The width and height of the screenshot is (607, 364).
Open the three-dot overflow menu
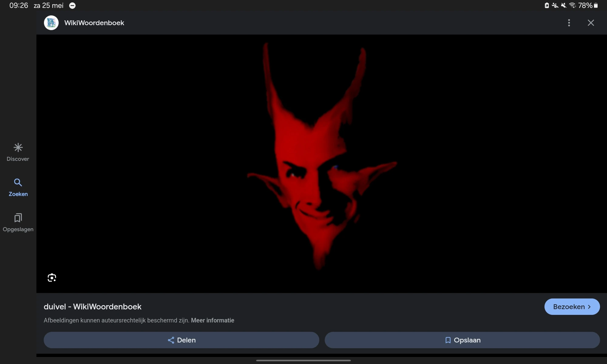point(569,23)
